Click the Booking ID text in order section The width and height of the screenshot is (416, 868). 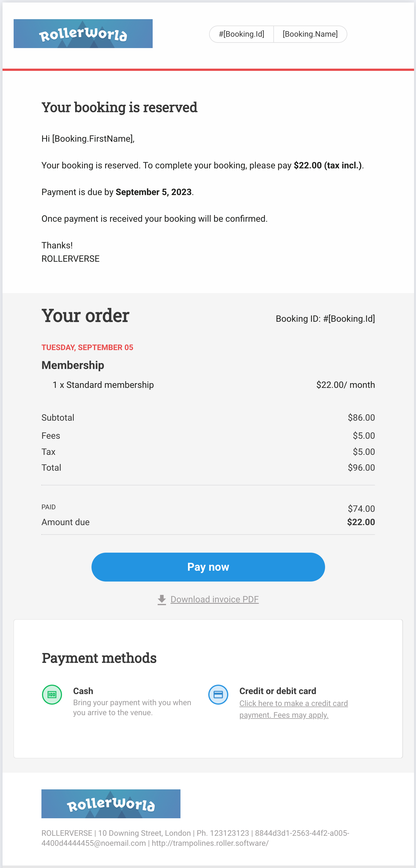[x=325, y=319]
